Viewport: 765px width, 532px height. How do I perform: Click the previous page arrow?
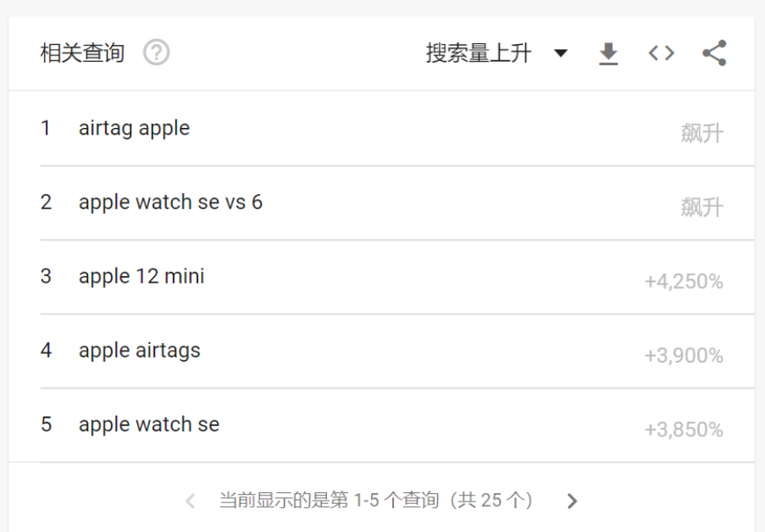[191, 501]
